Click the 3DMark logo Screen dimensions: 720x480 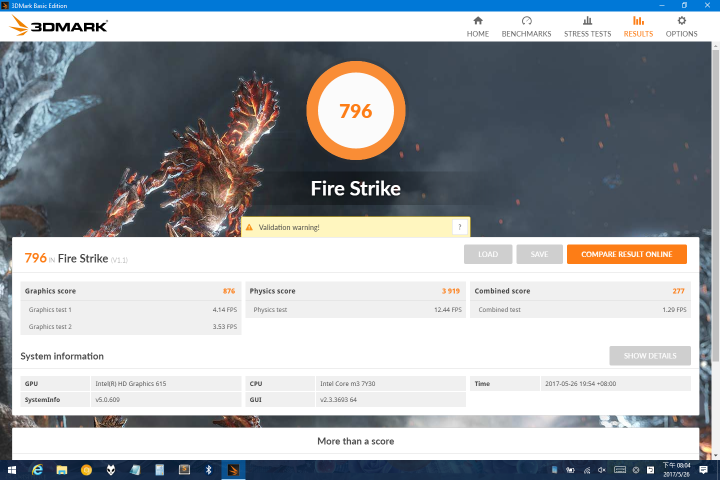coord(58,26)
